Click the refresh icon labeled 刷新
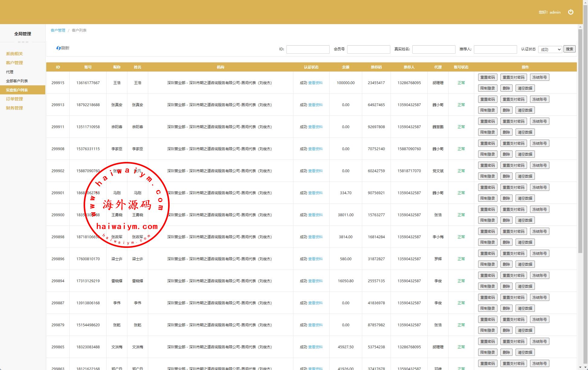588x370 pixels. coord(63,48)
